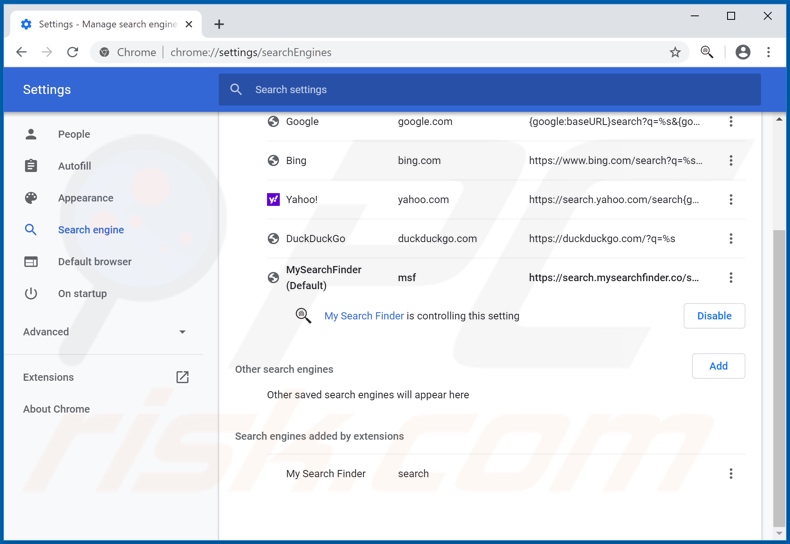
Task: Click the browser forward arrow
Action: [x=47, y=52]
